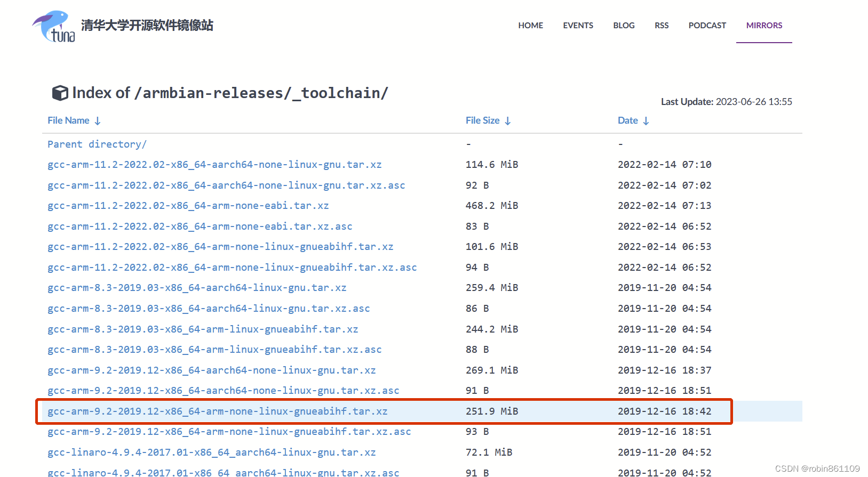Download gcc-arm-11.2-2022.02-x86_64-arm-none-eabi.tar.xz
This screenshot has width=868, height=477.
click(188, 206)
